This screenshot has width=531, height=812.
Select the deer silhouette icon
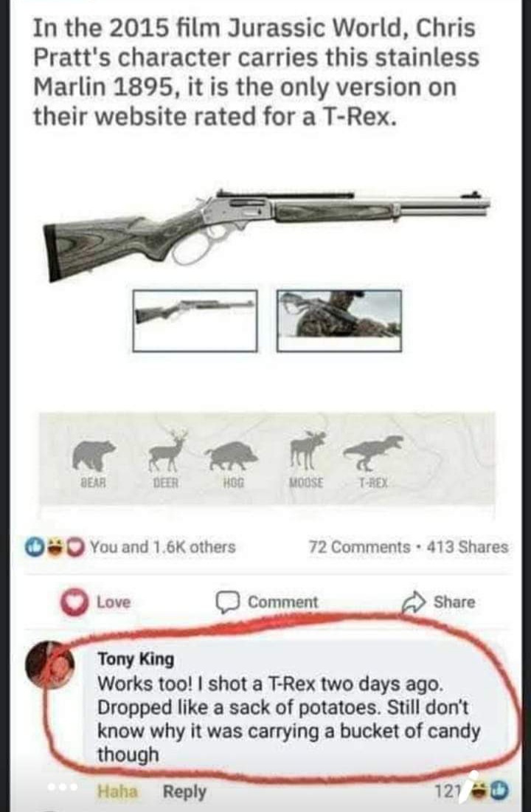pyautogui.click(x=167, y=450)
